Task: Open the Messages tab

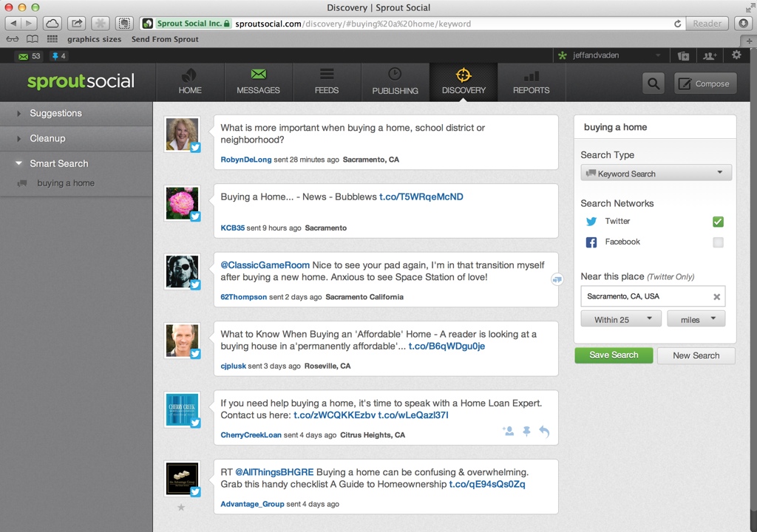Action: coord(258,81)
